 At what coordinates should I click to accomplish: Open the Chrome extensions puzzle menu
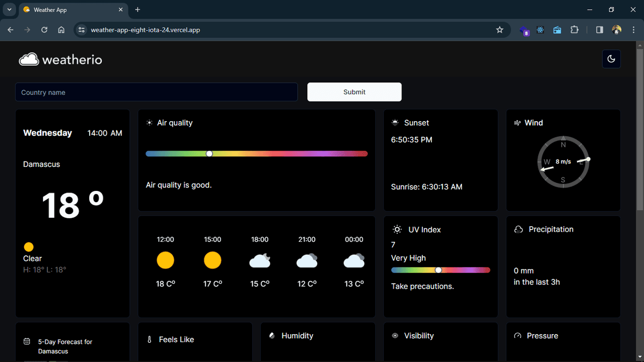pyautogui.click(x=574, y=30)
